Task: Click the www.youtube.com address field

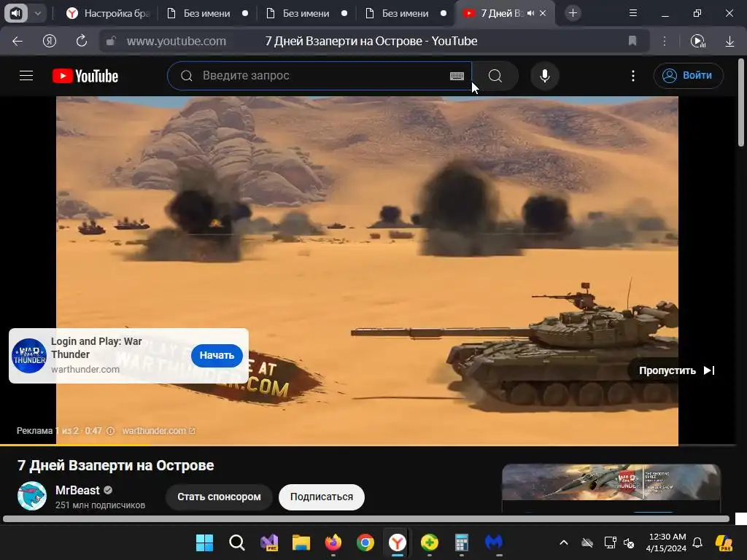Action: [x=177, y=41]
